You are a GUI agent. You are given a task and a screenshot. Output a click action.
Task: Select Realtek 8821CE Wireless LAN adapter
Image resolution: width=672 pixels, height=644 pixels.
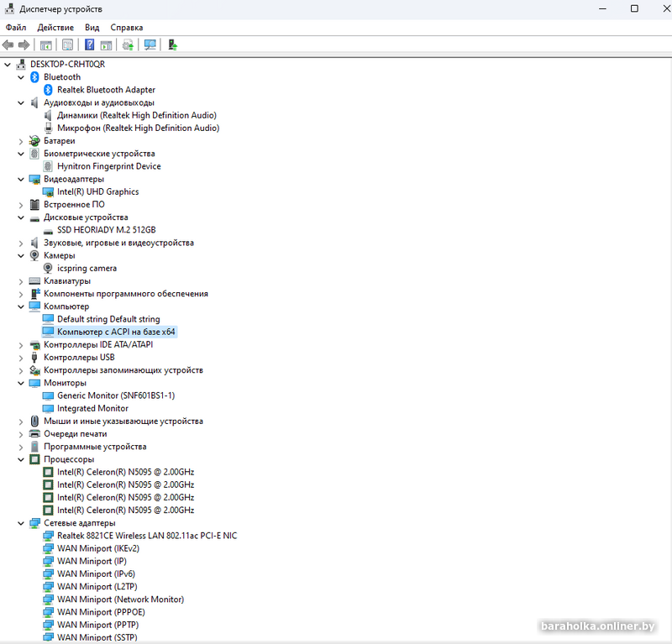(x=147, y=536)
